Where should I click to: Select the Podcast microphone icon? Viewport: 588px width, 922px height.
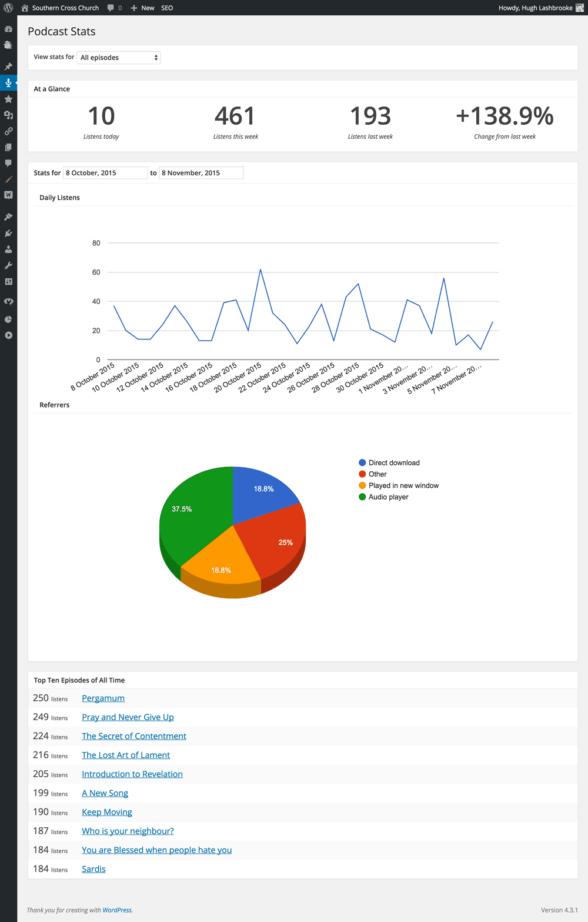pos(8,83)
